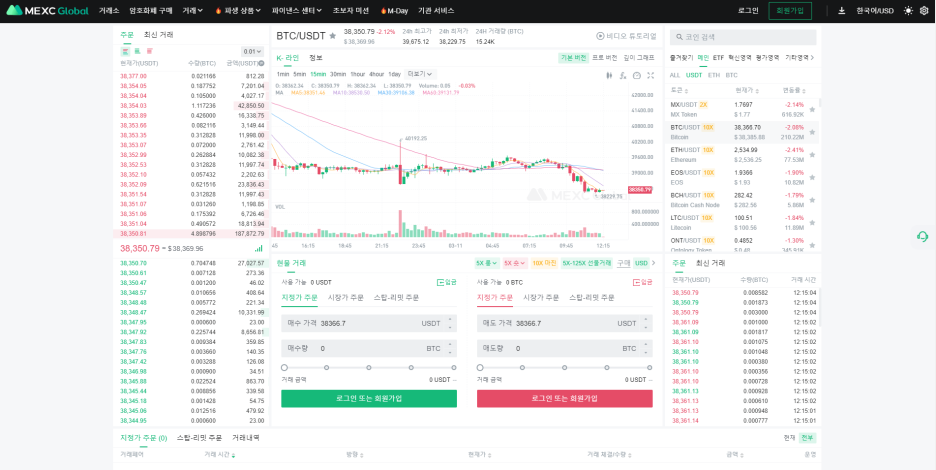
Task: Set buy amount slider to 50% marker
Action: (x=369, y=367)
